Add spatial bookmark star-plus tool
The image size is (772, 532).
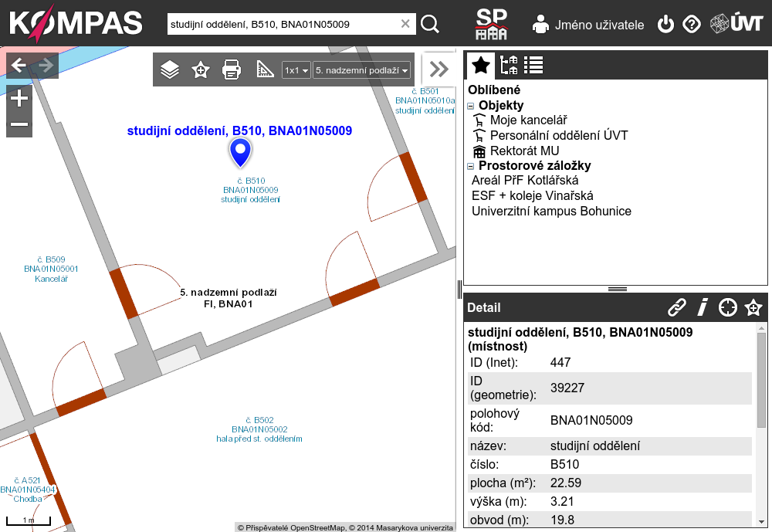(x=201, y=70)
